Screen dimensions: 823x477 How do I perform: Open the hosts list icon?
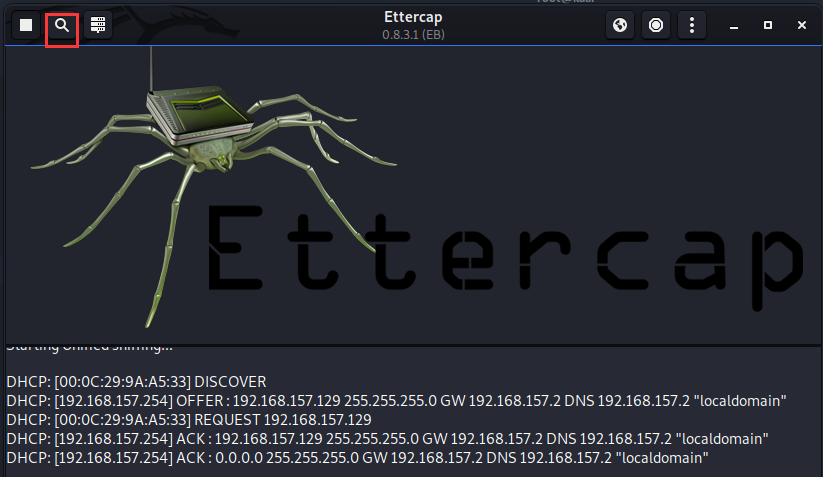point(98,25)
